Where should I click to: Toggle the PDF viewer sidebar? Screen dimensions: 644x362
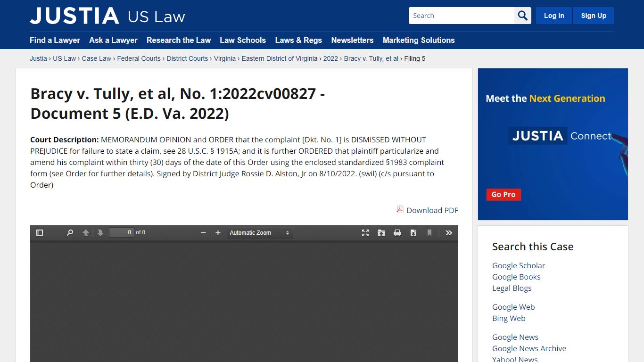coord(40,233)
